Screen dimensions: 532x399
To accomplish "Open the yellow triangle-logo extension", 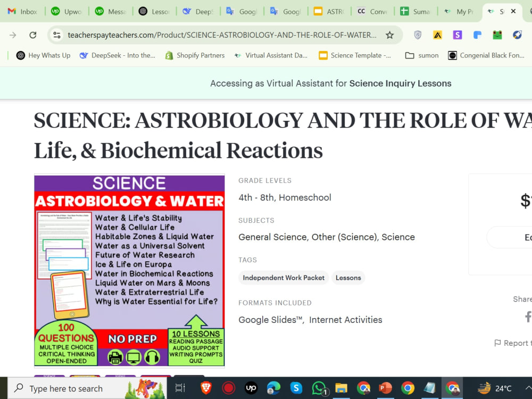I will pos(437,35).
